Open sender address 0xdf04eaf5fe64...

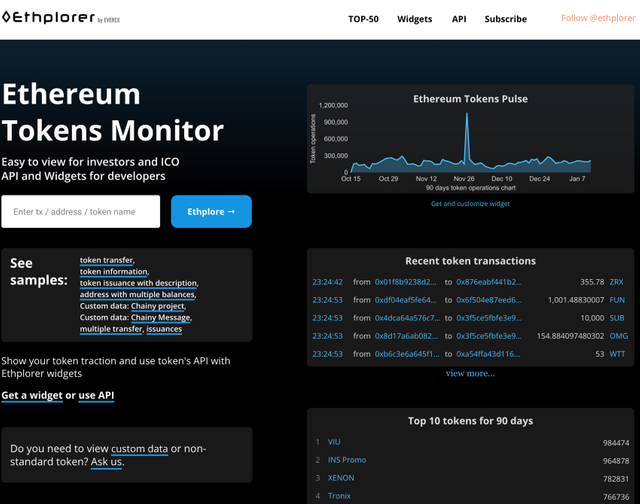click(405, 300)
